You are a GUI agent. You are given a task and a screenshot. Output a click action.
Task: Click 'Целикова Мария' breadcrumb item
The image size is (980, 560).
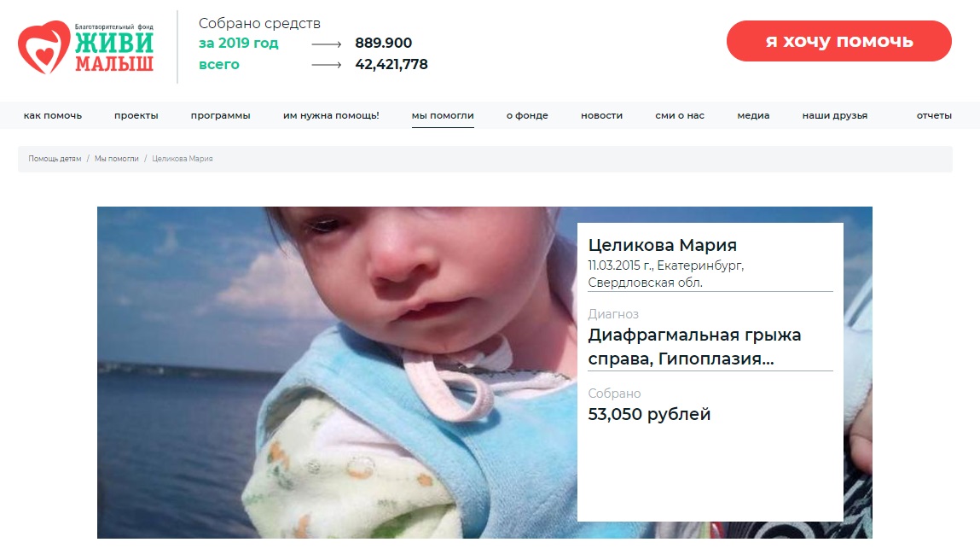[x=183, y=159]
